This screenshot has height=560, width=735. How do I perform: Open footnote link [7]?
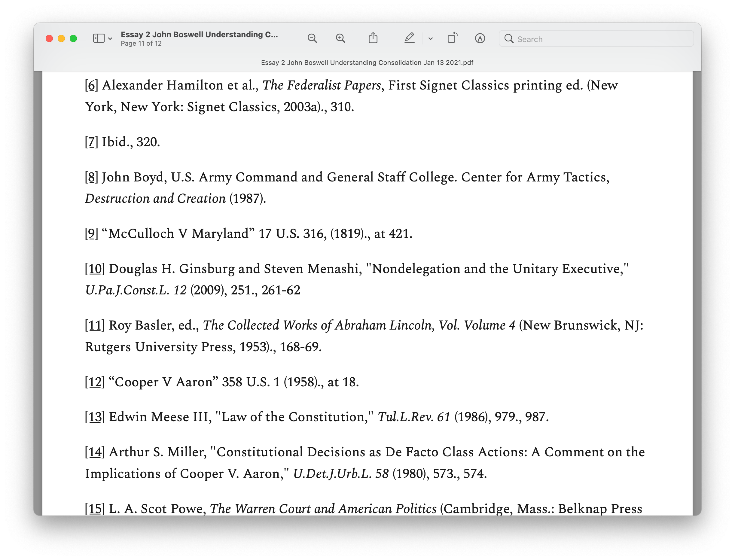pyautogui.click(x=92, y=142)
